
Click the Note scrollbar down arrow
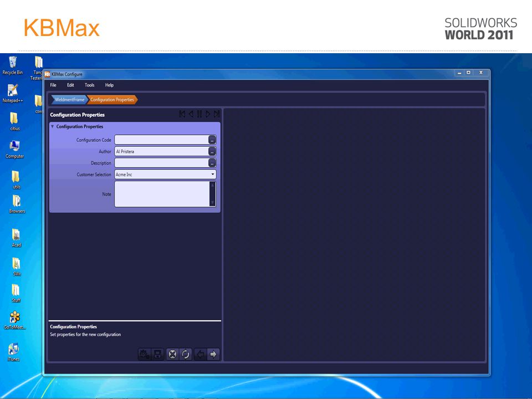[x=213, y=203]
